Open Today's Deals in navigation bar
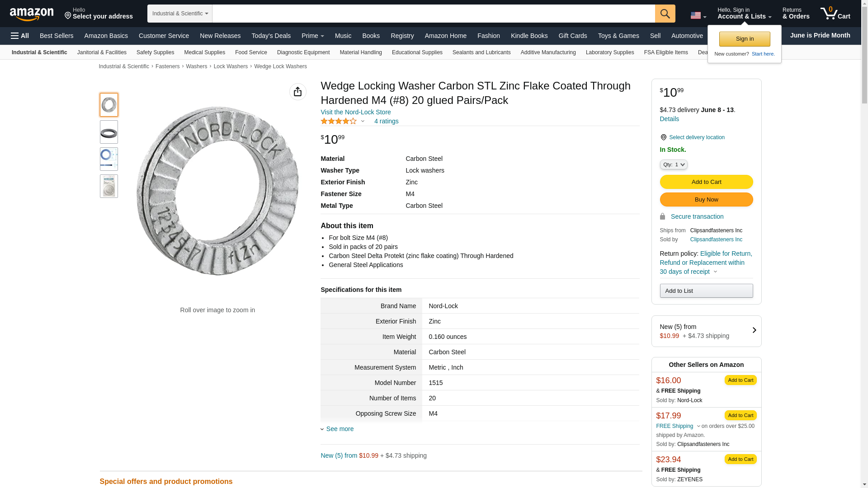Viewport: 868px width, 488px height. coord(271,36)
